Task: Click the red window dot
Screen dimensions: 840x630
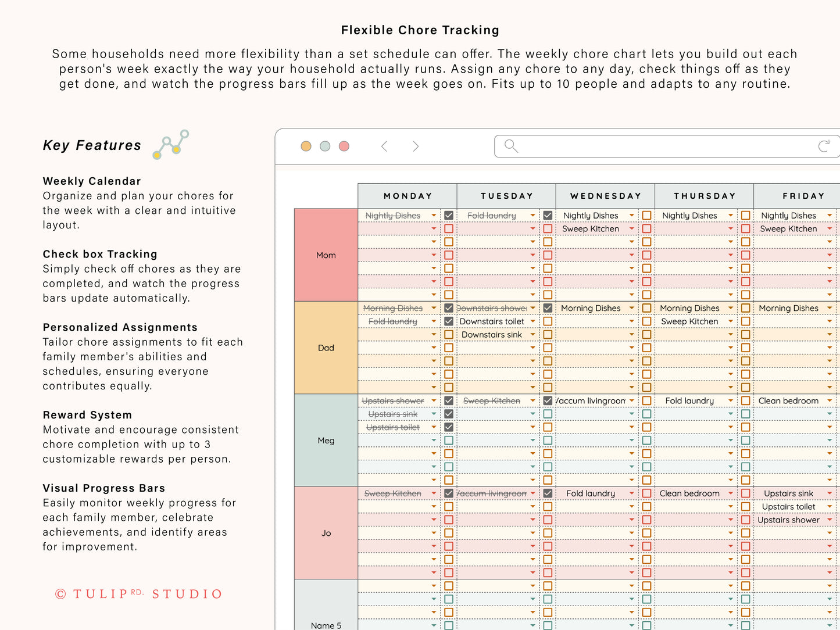Action: pos(344,146)
